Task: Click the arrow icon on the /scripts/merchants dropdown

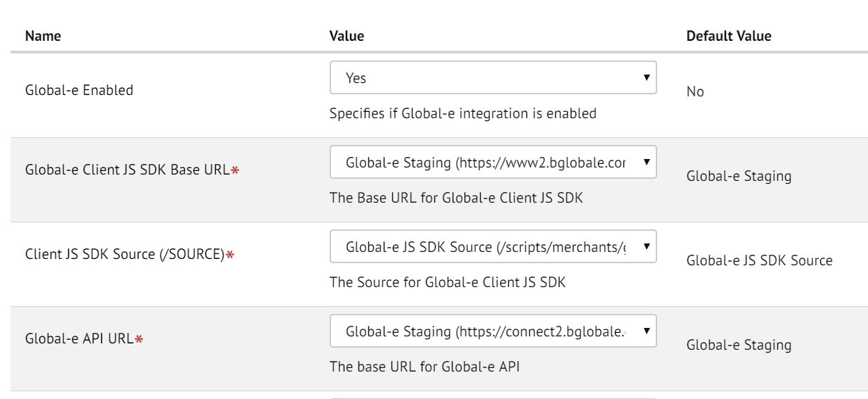Action: click(646, 246)
